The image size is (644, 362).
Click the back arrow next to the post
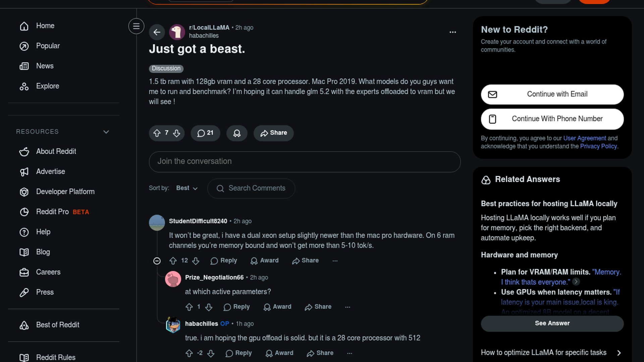click(x=157, y=32)
